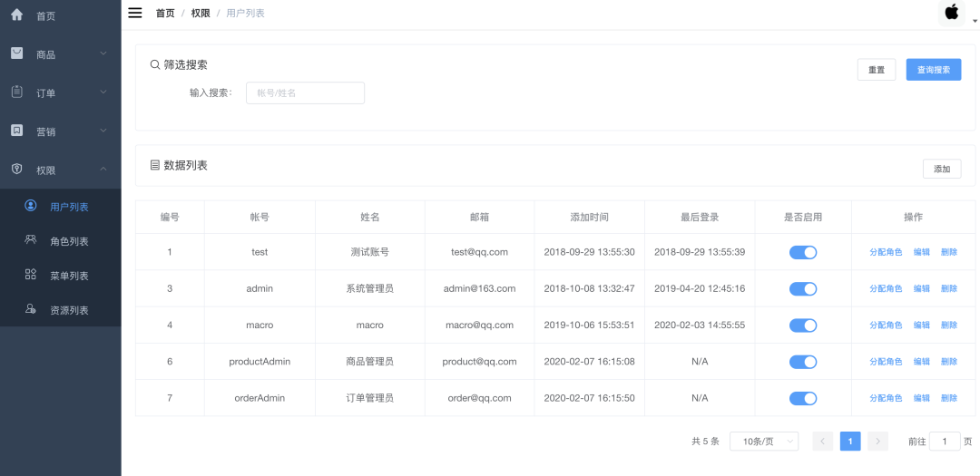Open 资源列表 in the sidebar
Viewport: 980px width, 476px height.
61,310
